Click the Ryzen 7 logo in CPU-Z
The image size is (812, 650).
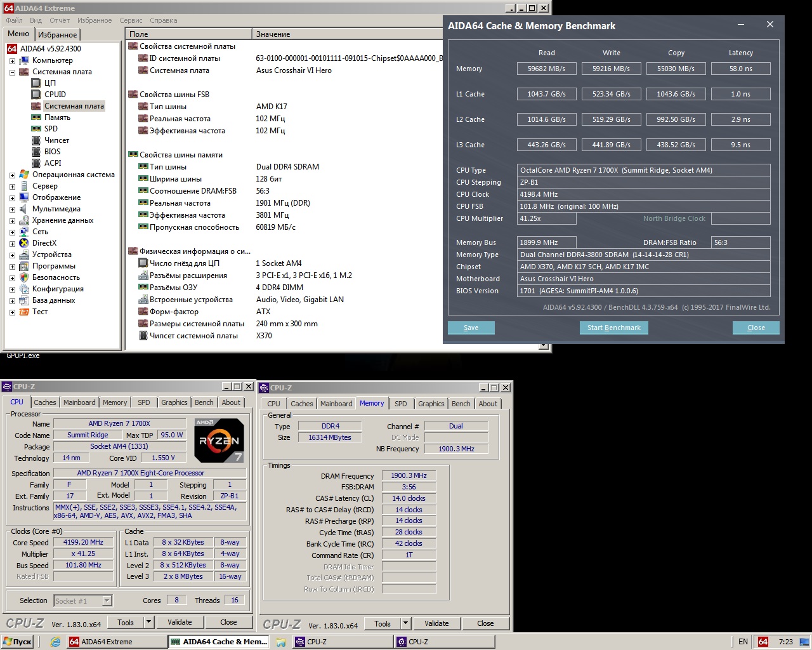219,440
